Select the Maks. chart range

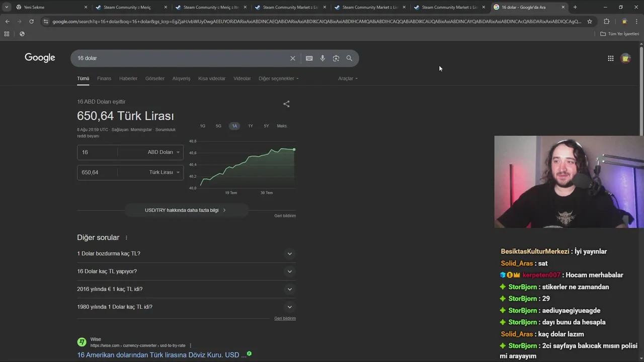pyautogui.click(x=282, y=126)
